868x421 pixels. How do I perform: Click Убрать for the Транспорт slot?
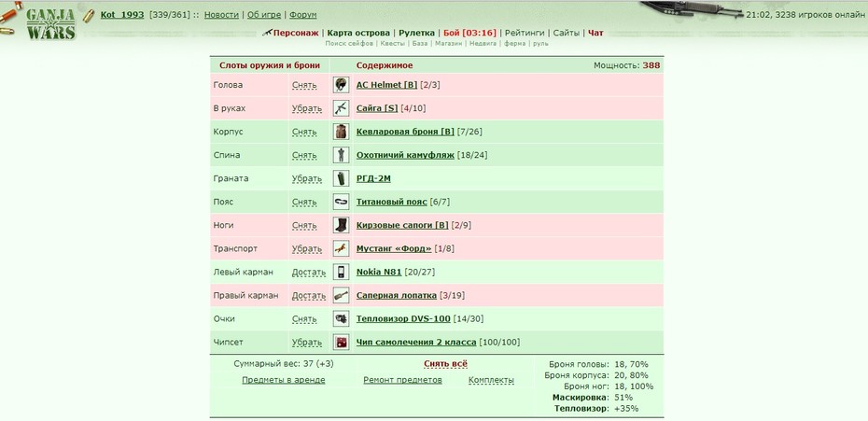coord(307,248)
